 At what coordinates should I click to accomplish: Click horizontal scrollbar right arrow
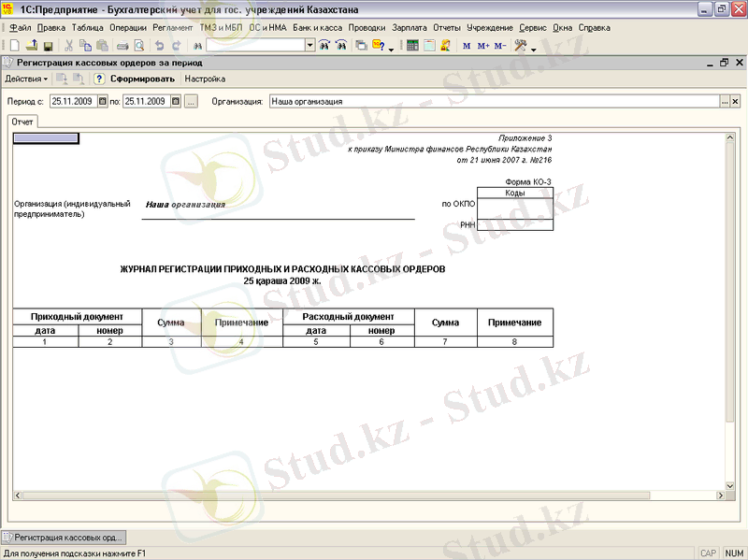coord(720,495)
